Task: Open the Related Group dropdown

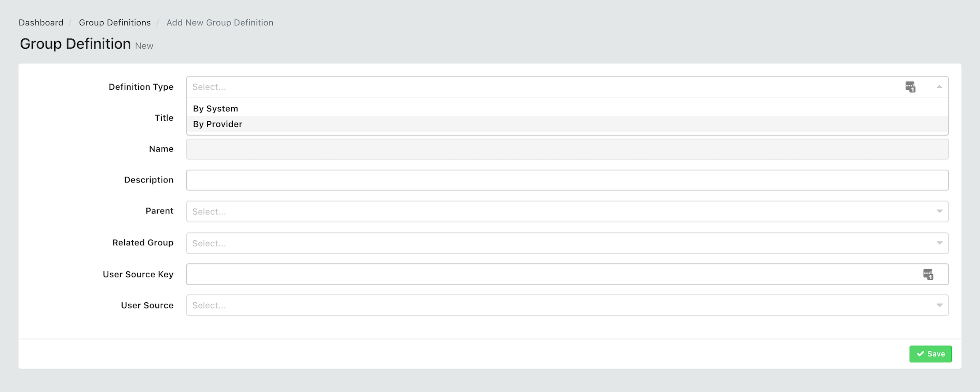Action: click(567, 243)
